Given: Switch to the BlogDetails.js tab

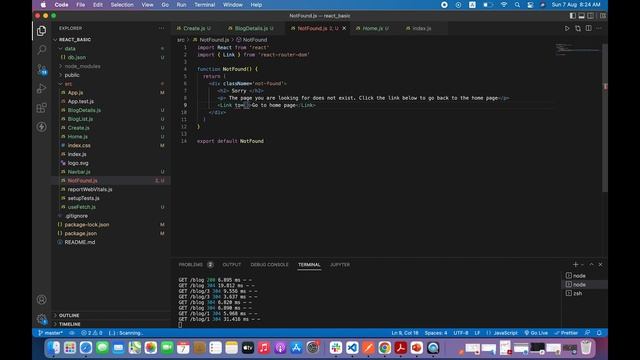Looking at the screenshot, I should coord(251,28).
